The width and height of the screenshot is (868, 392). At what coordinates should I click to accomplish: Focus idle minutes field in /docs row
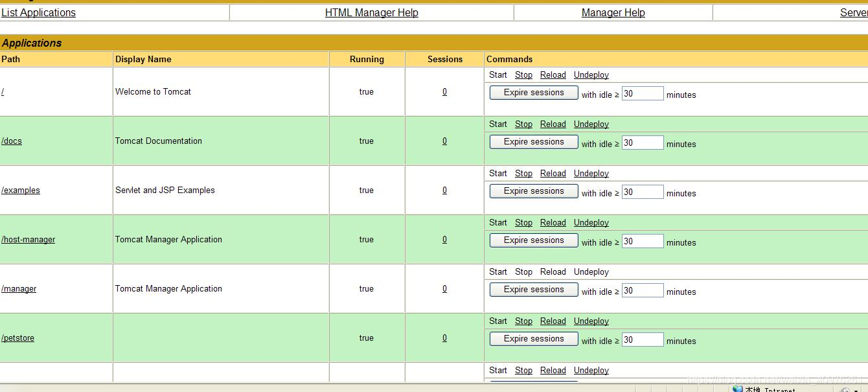tap(643, 143)
